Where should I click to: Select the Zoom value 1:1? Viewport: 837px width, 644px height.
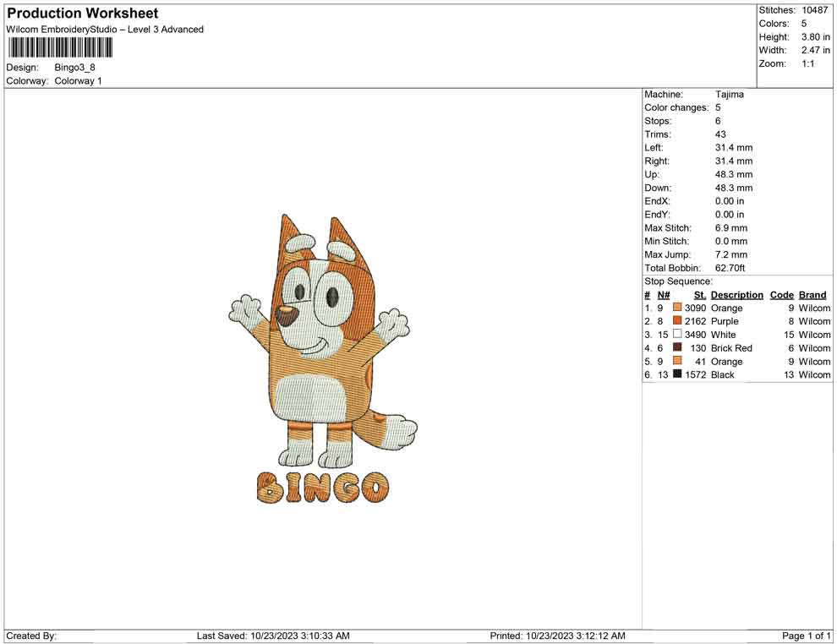[808, 63]
